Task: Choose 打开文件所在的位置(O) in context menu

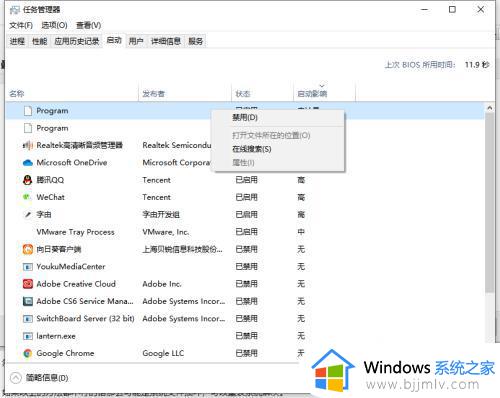Action: [x=279, y=135]
